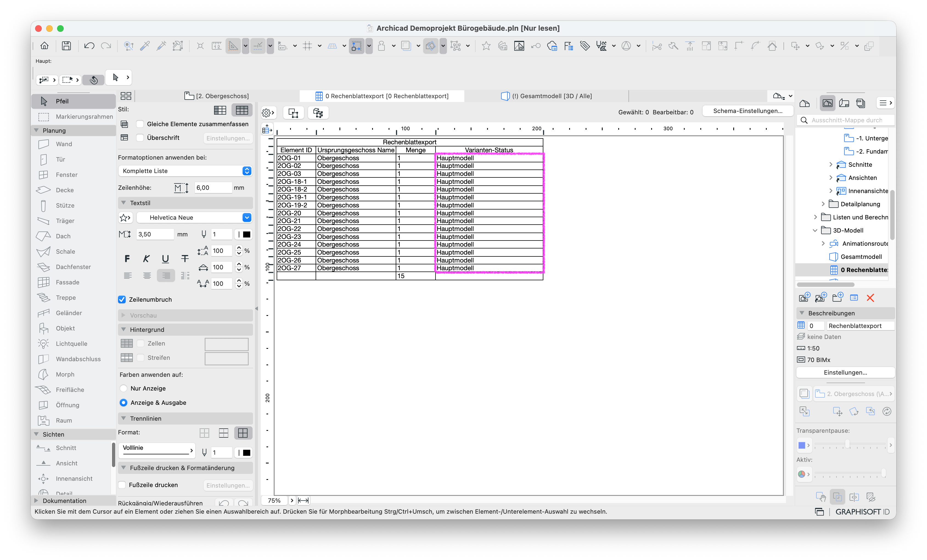The image size is (927, 560).
Task: Click Einstellungen button under Beschreibungen
Action: click(845, 372)
